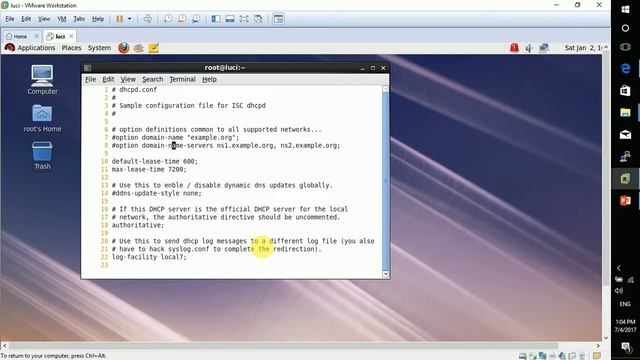Image resolution: width=640 pixels, height=360 pixels.
Task: Click 'max-lease-time 7200;' line
Action: pyautogui.click(x=149, y=169)
